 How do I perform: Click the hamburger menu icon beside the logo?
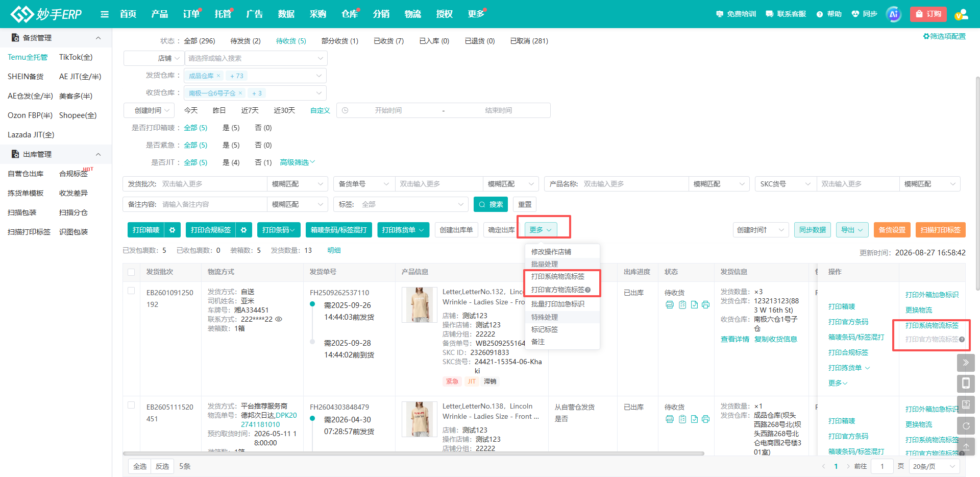[x=105, y=14]
